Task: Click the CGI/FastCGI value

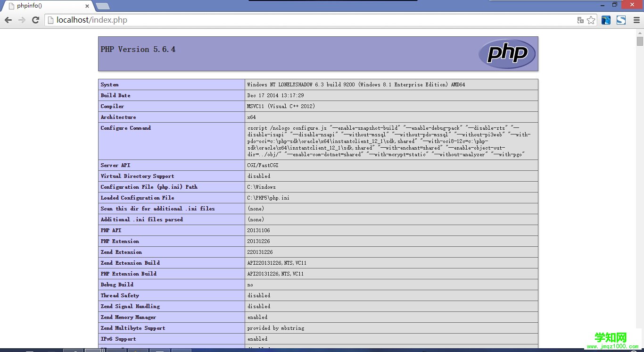Action: pyautogui.click(x=264, y=165)
